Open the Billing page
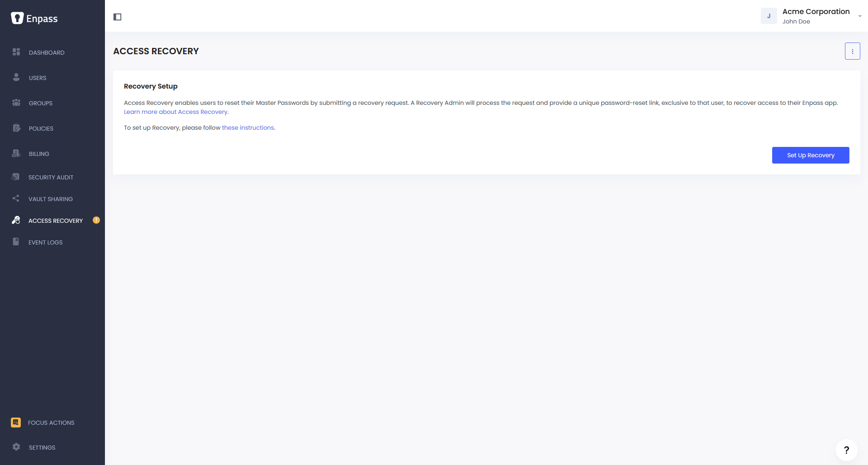The width and height of the screenshot is (868, 465). point(39,154)
